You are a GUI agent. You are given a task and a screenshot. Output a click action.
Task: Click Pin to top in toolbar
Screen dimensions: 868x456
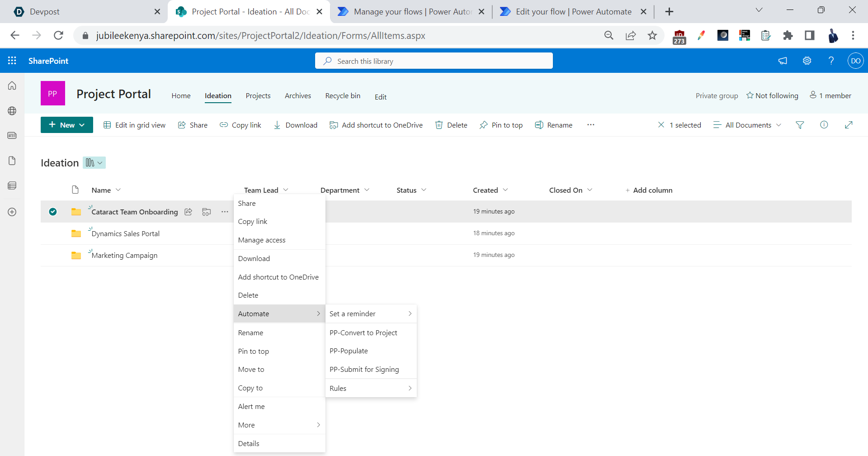pos(501,125)
